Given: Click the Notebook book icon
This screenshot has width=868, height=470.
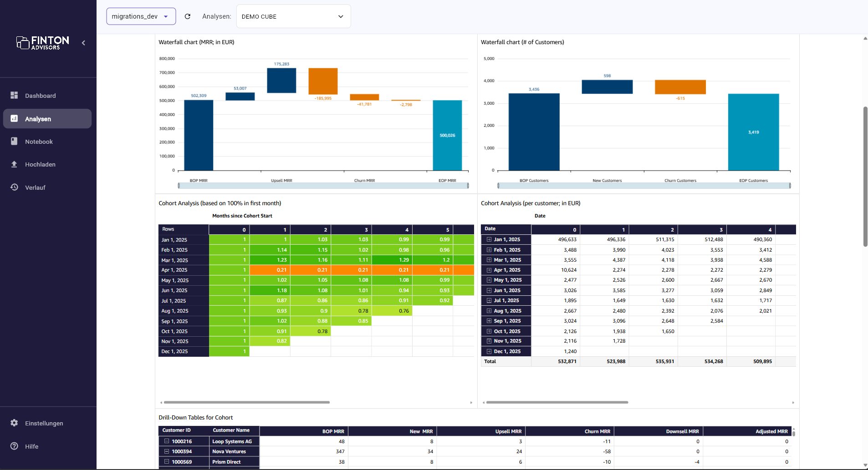Looking at the screenshot, I should [14, 141].
